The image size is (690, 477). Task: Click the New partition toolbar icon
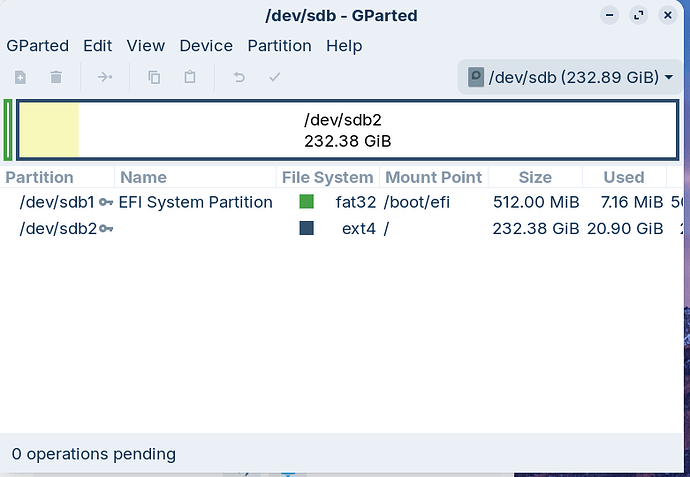click(21, 77)
